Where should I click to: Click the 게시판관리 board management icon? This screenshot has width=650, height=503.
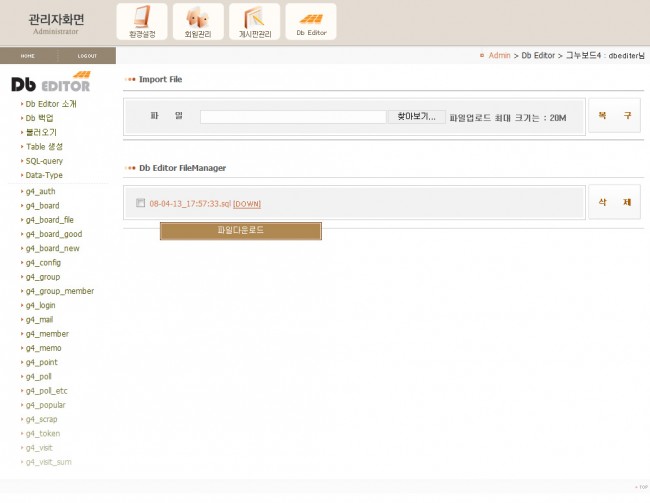254,21
